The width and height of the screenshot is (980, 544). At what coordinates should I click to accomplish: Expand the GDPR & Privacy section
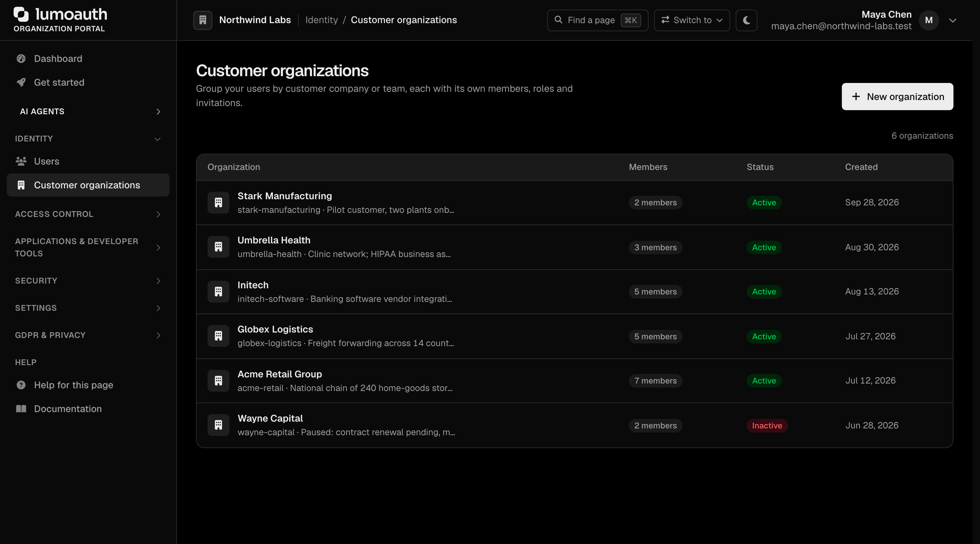(x=88, y=335)
